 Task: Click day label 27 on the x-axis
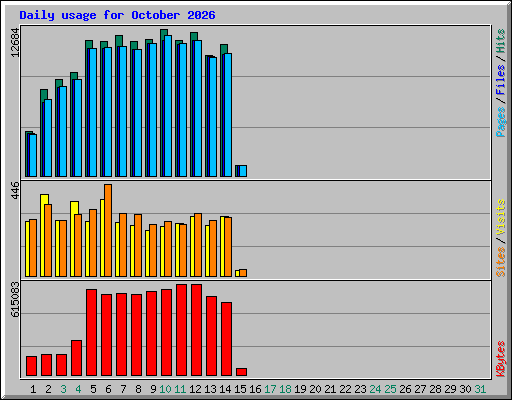pos(420,389)
